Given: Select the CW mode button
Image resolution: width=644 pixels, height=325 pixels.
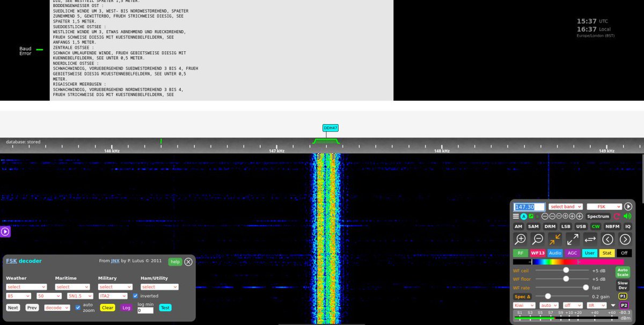Looking at the screenshot, I should pyautogui.click(x=596, y=226).
